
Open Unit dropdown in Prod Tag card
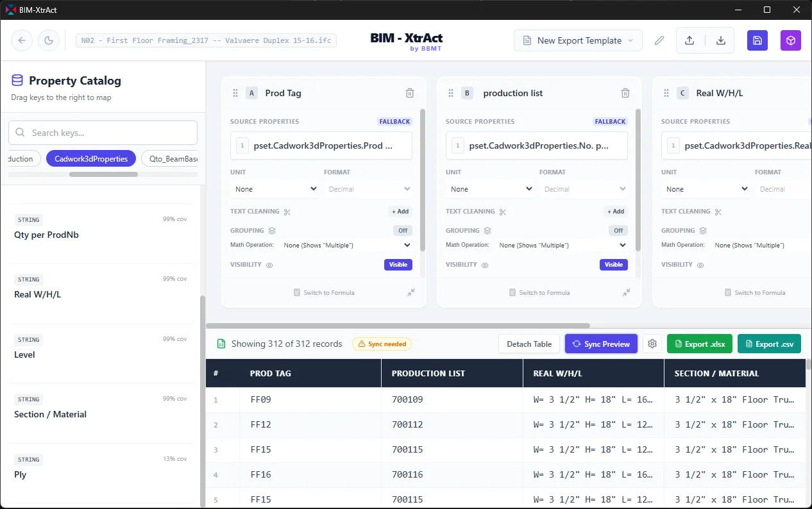pos(275,189)
